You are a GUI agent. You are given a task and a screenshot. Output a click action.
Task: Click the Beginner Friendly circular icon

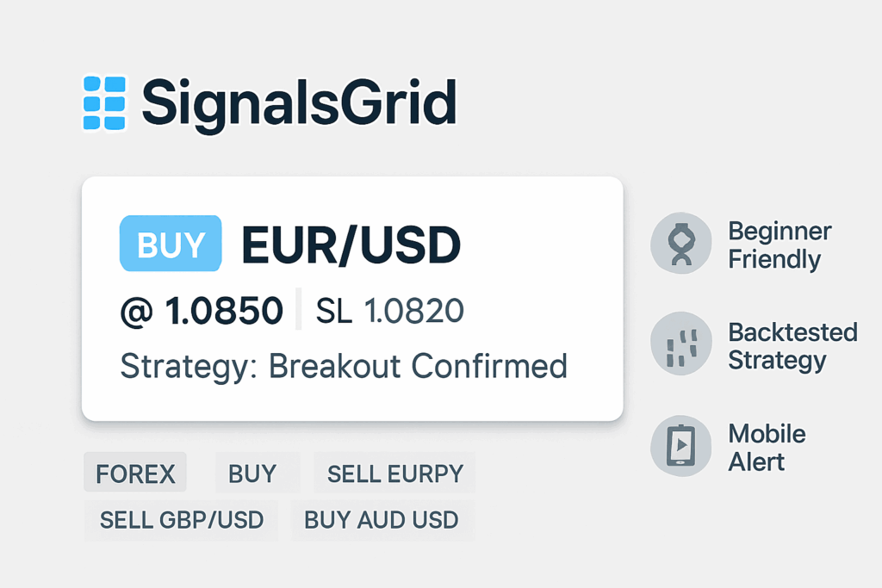(680, 244)
